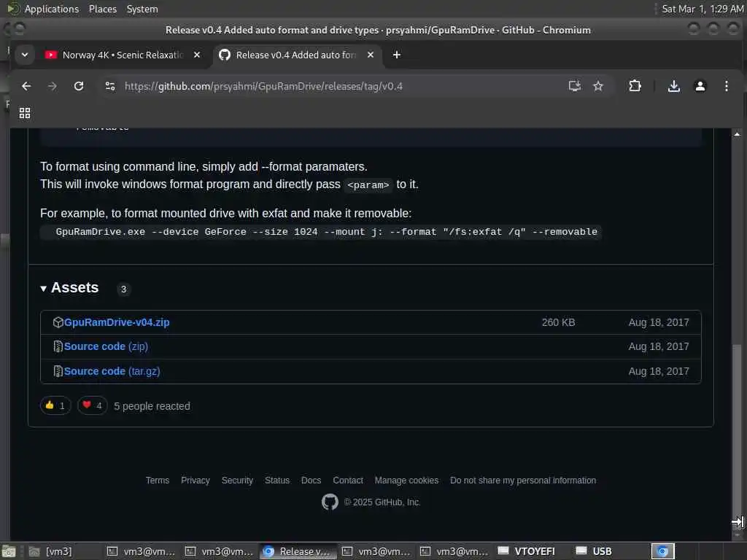
Task: Go back to the previous page
Action: tap(26, 86)
